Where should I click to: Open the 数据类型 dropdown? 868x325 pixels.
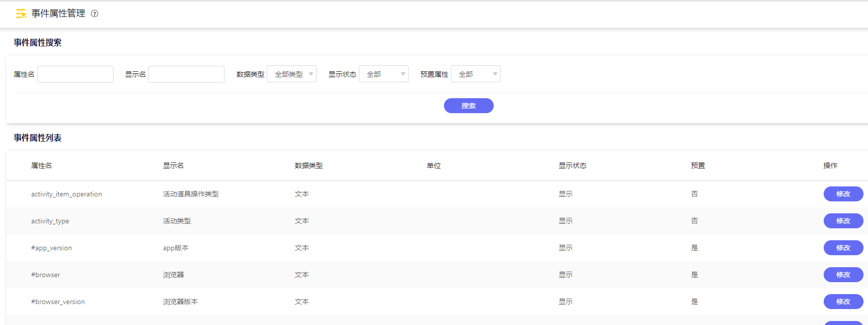[x=292, y=74]
